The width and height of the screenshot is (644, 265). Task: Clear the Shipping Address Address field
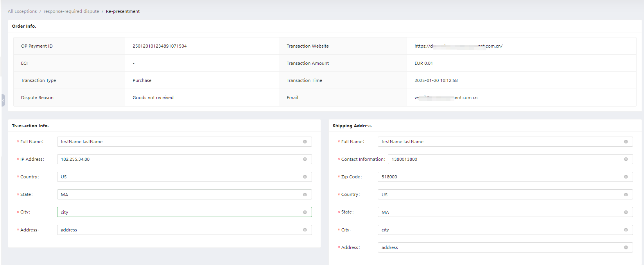pyautogui.click(x=626, y=247)
